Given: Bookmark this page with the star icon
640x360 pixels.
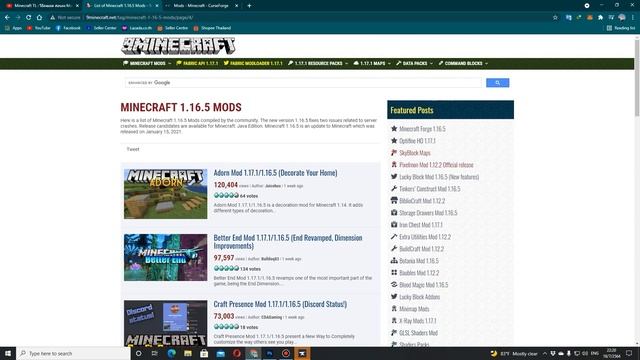Looking at the screenshot, I should tap(555, 18).
